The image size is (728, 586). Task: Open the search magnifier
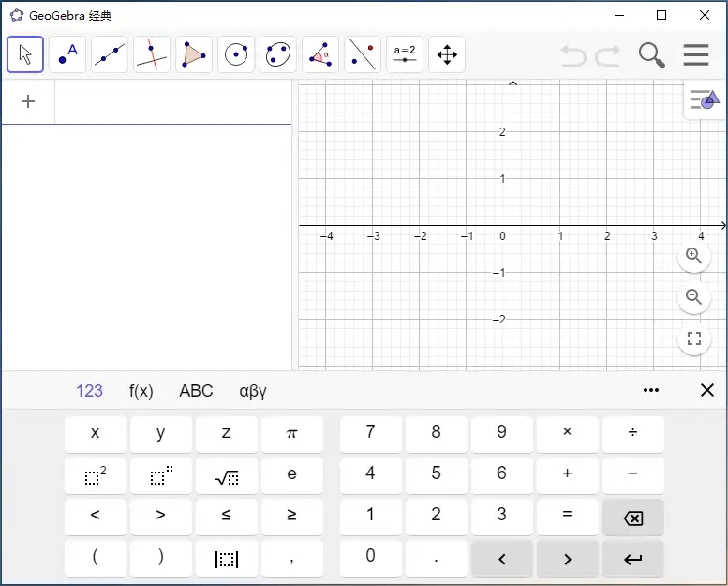[x=652, y=55]
